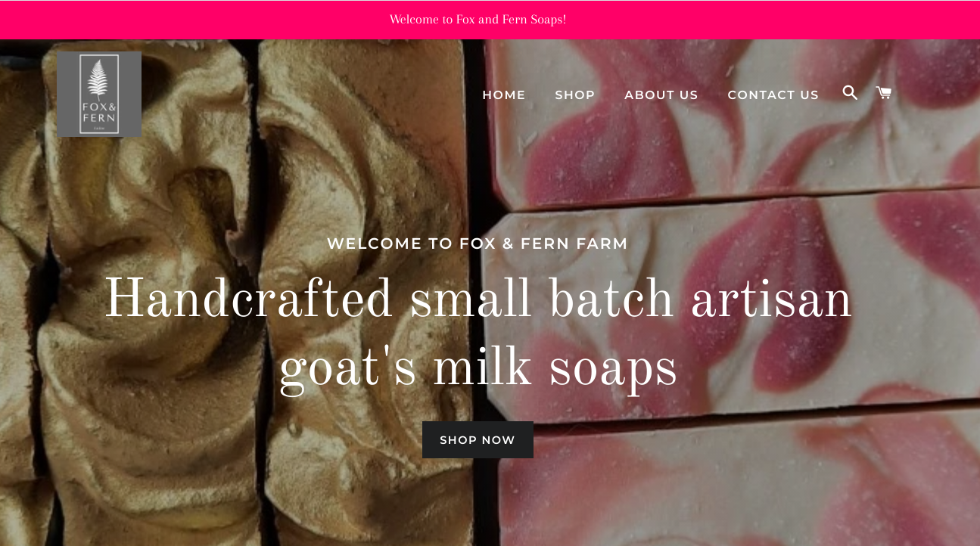
Task: Click empty area of pink announcement bar
Action: 757,20
